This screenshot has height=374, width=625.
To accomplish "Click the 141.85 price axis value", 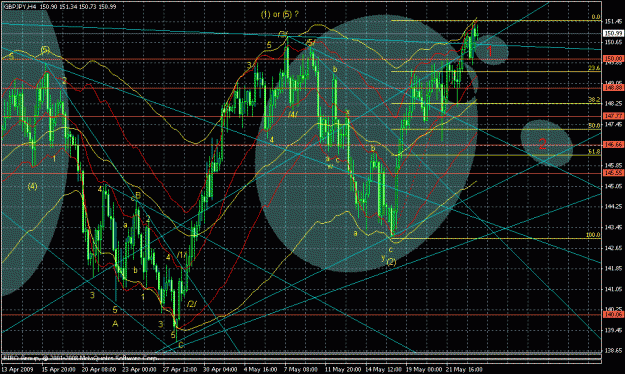I will 613,268.
